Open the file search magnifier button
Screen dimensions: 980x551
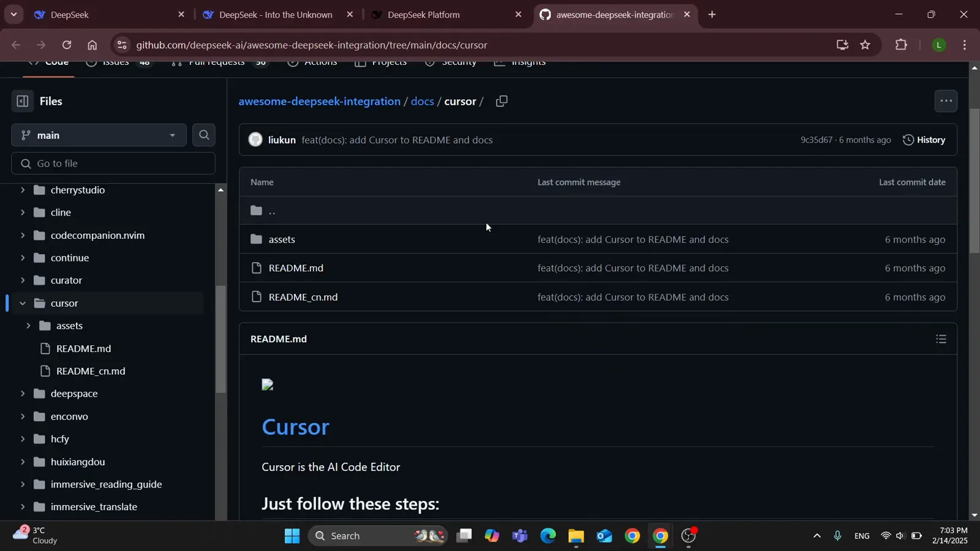(x=204, y=135)
